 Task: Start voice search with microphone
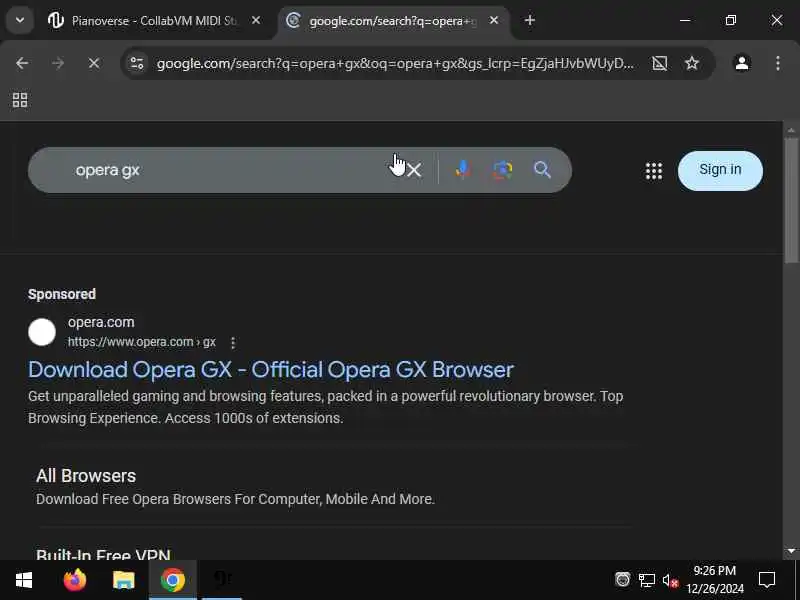463,169
